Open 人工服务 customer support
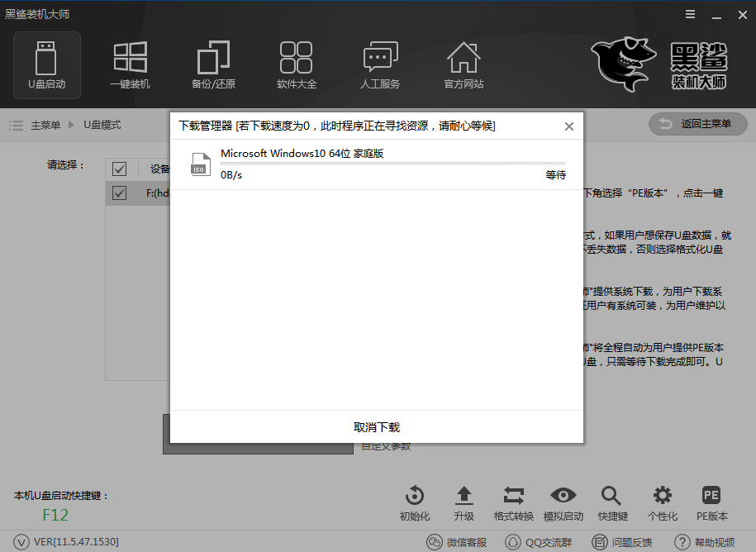Viewport: 756px width, 552px height. click(379, 64)
